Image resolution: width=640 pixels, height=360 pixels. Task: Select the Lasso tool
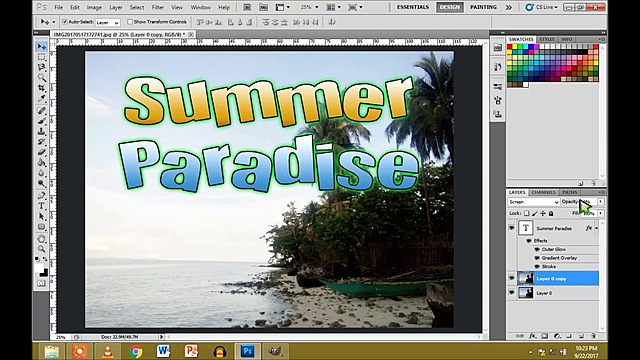point(41,67)
